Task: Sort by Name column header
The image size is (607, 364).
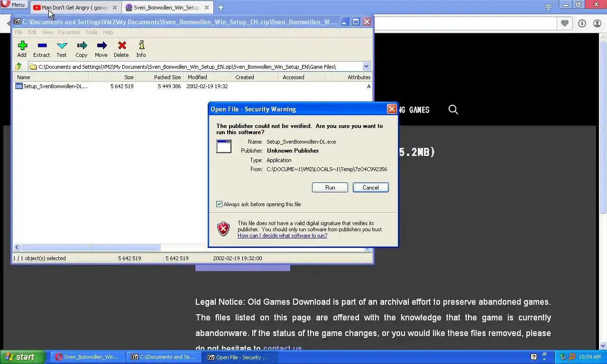Action: click(x=51, y=77)
